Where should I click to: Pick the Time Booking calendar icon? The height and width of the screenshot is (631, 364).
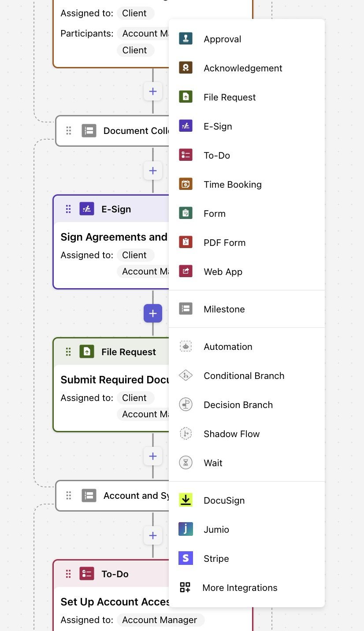pyautogui.click(x=186, y=184)
